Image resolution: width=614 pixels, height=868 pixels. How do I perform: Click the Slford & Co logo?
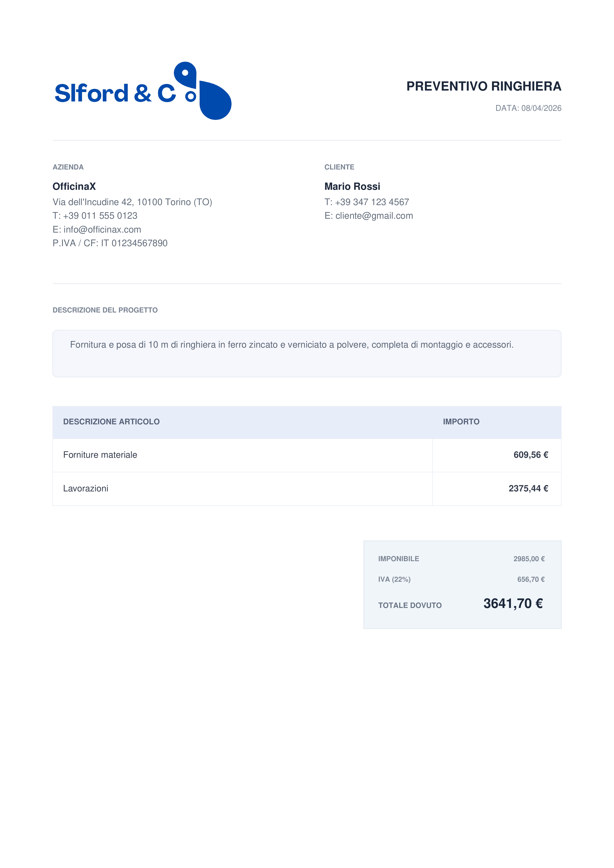point(143,92)
